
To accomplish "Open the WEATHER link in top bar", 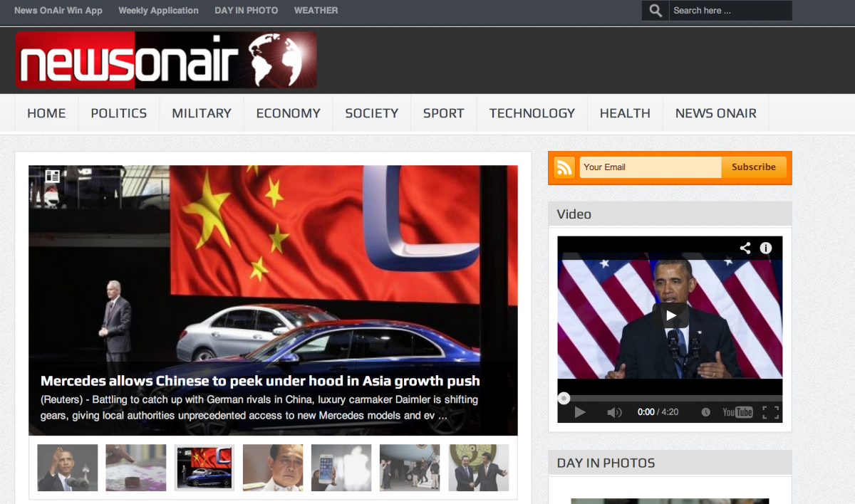I will click(x=316, y=11).
